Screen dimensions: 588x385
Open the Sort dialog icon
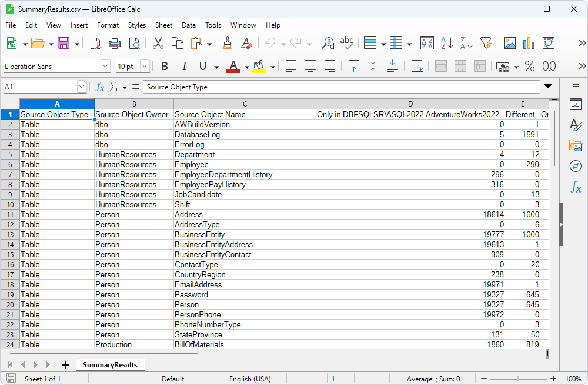click(427, 43)
